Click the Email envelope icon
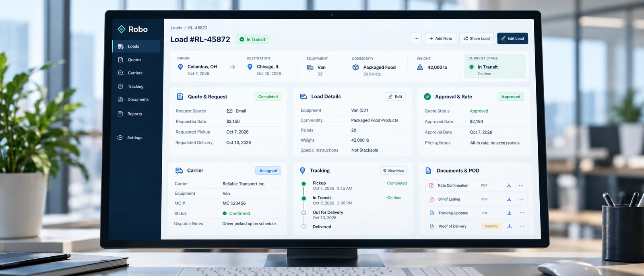This screenshot has width=644, height=276. pos(229,111)
